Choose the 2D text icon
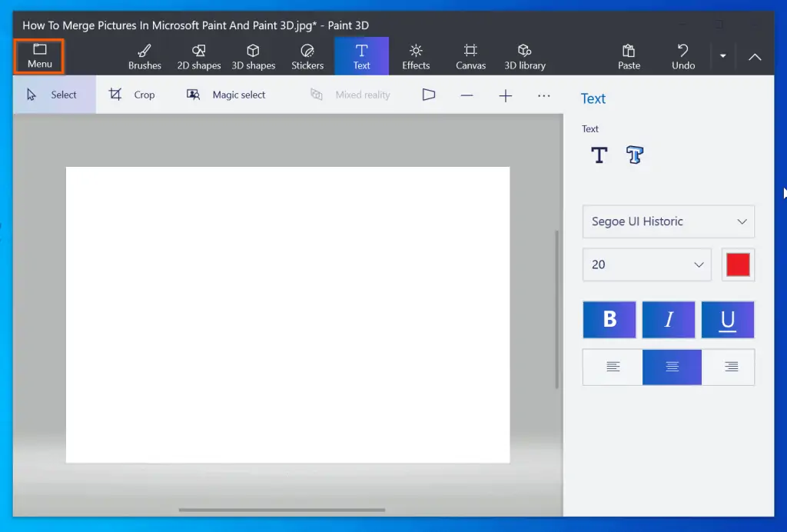Screen dimensions: 787x532 coord(599,155)
